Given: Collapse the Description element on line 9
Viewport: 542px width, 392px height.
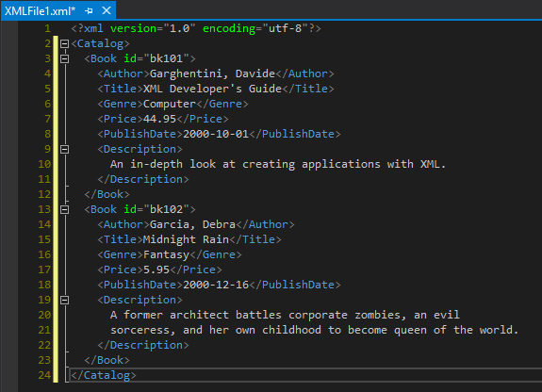Looking at the screenshot, I should 64,149.
